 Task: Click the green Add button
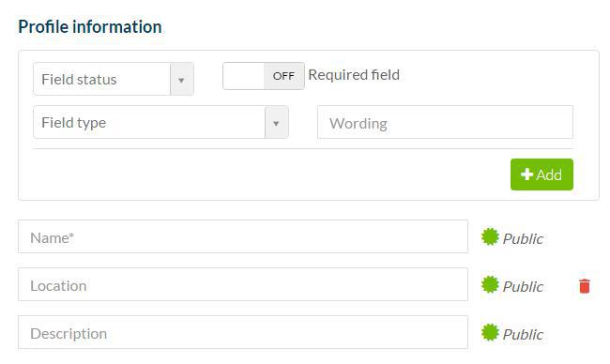(541, 174)
